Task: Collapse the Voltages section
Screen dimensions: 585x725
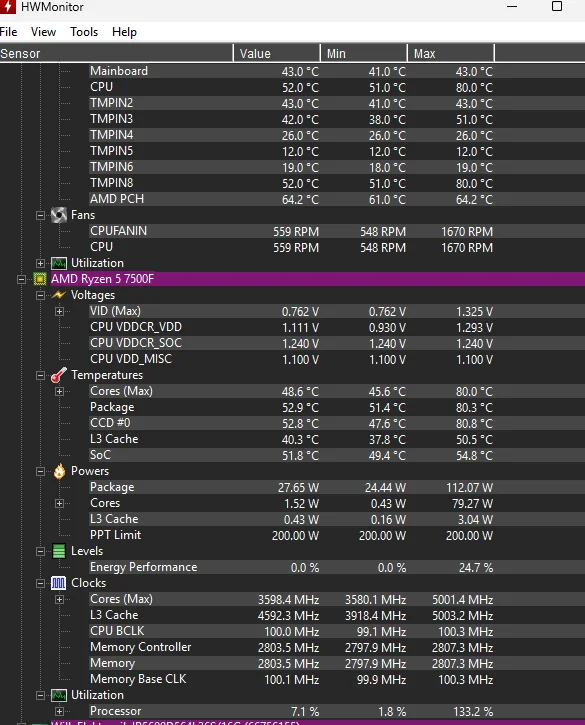Action: (x=40, y=295)
